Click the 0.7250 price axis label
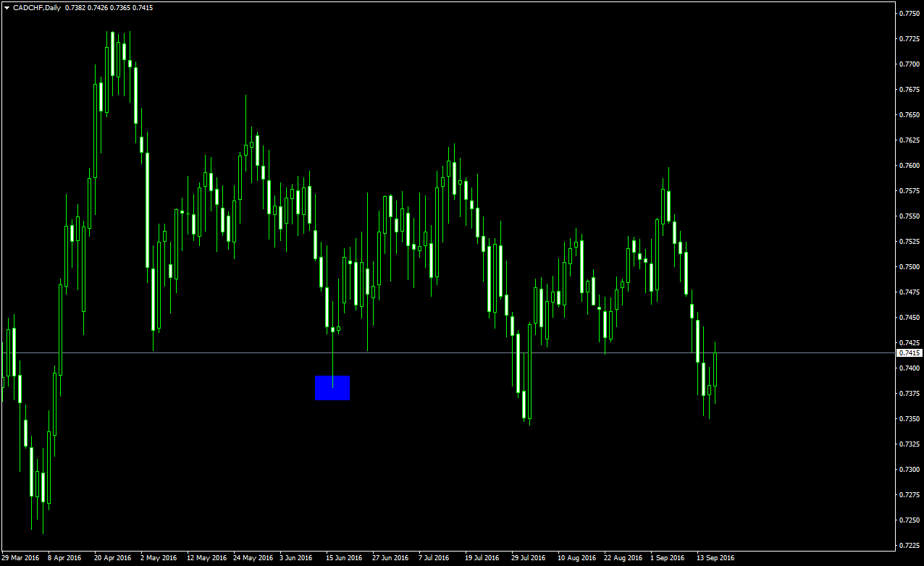Viewport: 924px width, 566px height. 910,520
